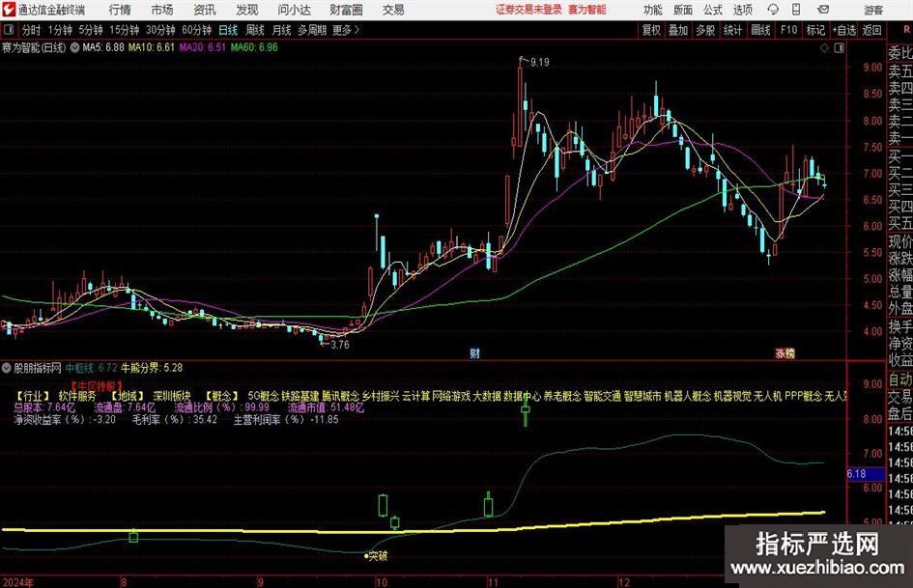
Task: Click the diamond icon at chart top right
Action: coord(824,48)
